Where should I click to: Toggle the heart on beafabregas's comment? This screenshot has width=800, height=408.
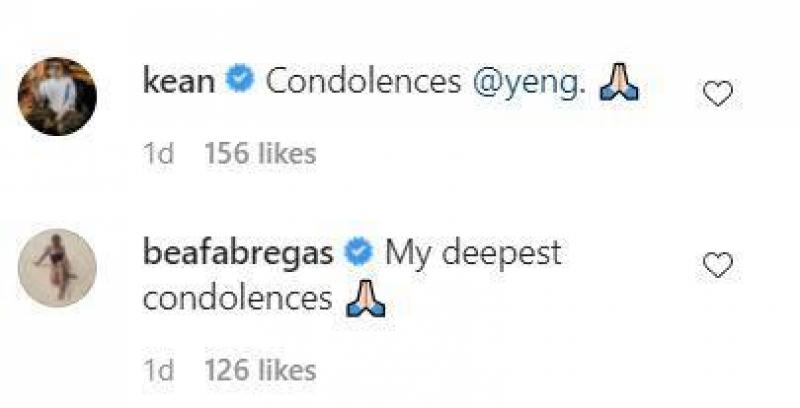tap(718, 264)
